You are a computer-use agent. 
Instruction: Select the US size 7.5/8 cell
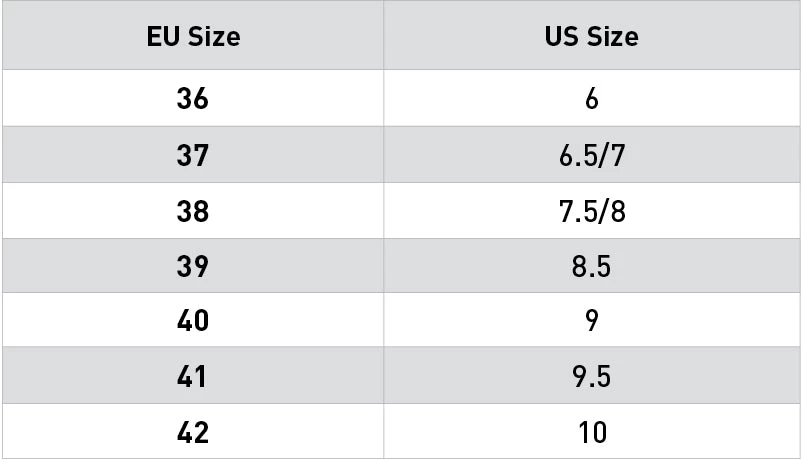pyautogui.click(x=591, y=211)
